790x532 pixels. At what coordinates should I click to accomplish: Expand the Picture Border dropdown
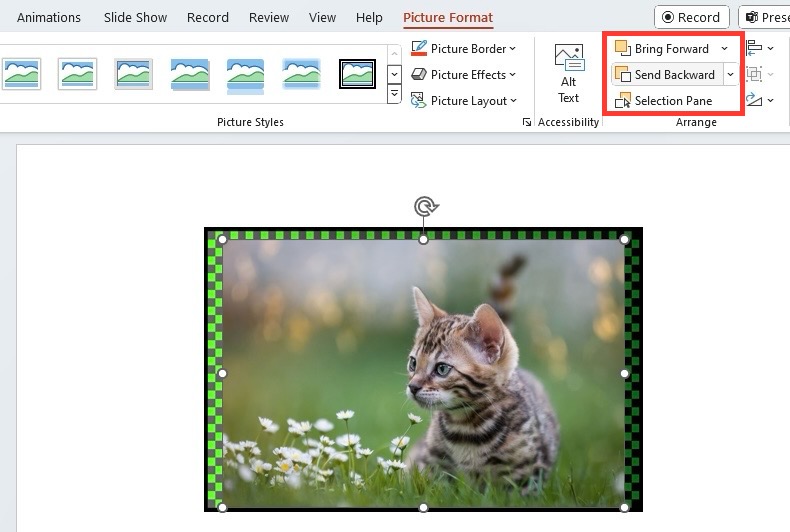[x=512, y=49]
